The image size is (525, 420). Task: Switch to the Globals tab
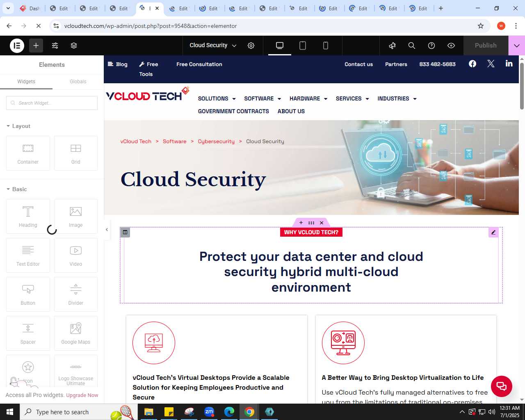[x=78, y=82]
